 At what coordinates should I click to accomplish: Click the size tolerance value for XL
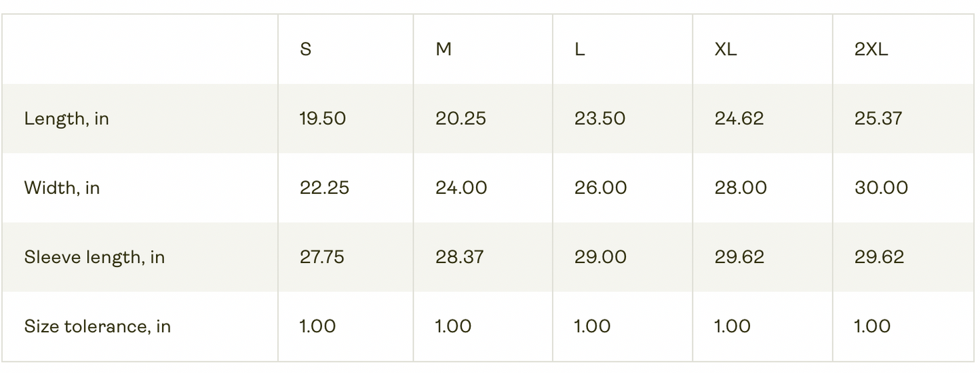[732, 326]
